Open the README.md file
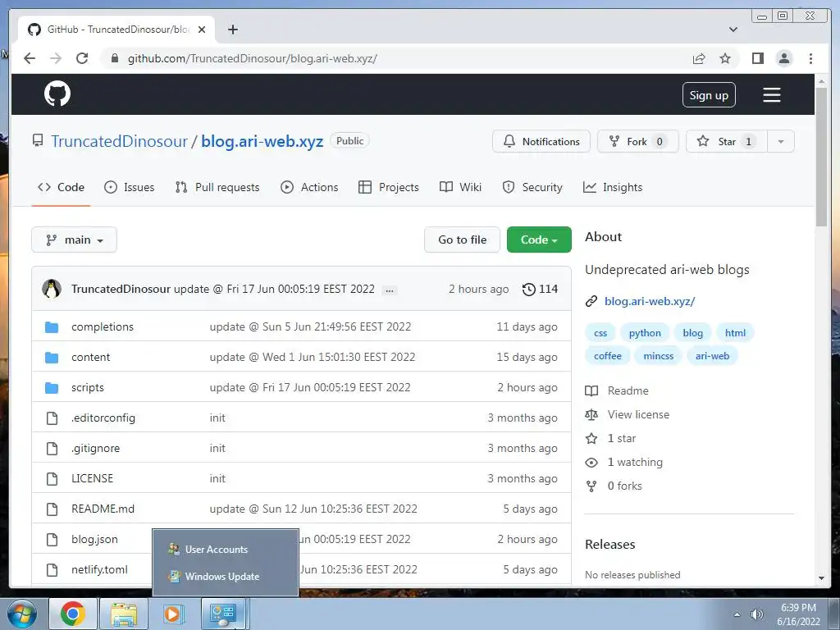Image resolution: width=840 pixels, height=630 pixels. click(103, 509)
